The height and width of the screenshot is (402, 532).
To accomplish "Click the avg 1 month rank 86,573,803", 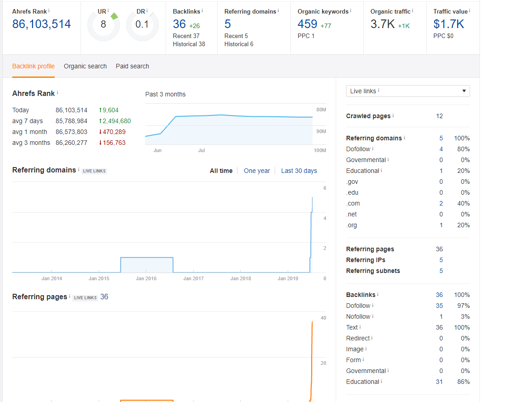I will pyautogui.click(x=71, y=132).
